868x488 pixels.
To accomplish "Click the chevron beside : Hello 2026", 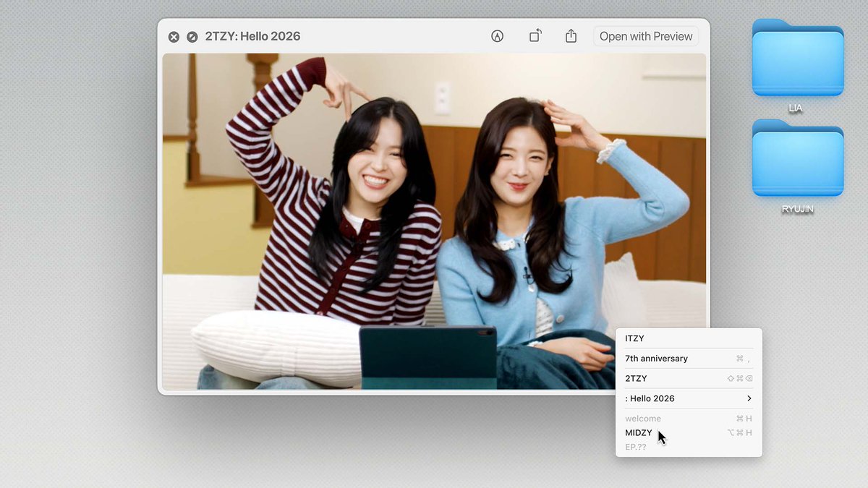I will click(750, 398).
